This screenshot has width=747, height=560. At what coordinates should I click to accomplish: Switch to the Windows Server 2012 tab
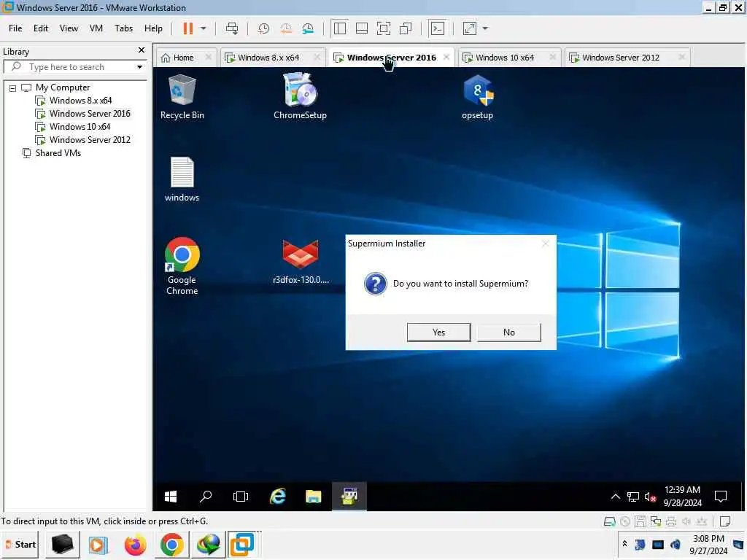[620, 58]
